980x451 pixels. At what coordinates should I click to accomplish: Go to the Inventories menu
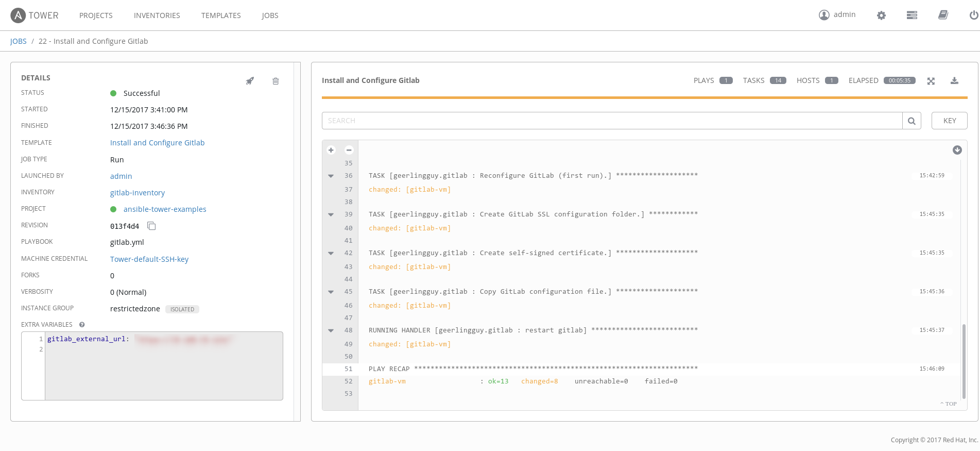coord(157,15)
